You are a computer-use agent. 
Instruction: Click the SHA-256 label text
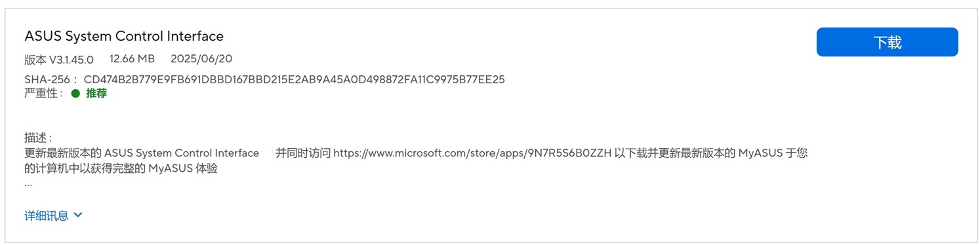(x=48, y=79)
